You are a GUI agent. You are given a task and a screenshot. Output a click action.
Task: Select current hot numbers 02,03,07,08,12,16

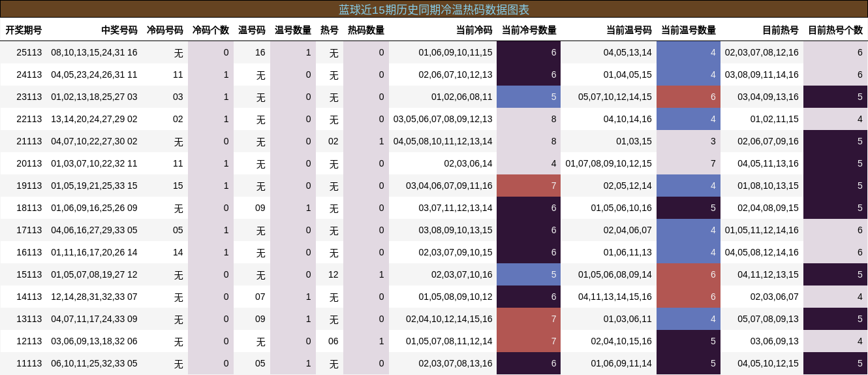pyautogui.click(x=762, y=52)
